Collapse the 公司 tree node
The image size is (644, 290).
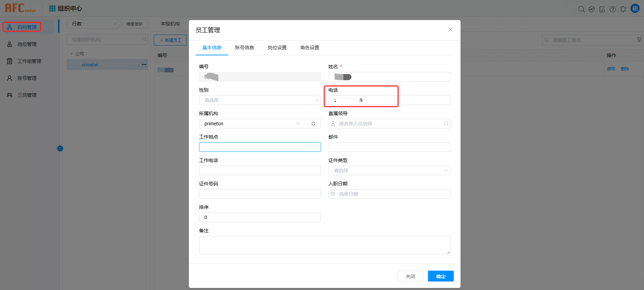pyautogui.click(x=72, y=54)
